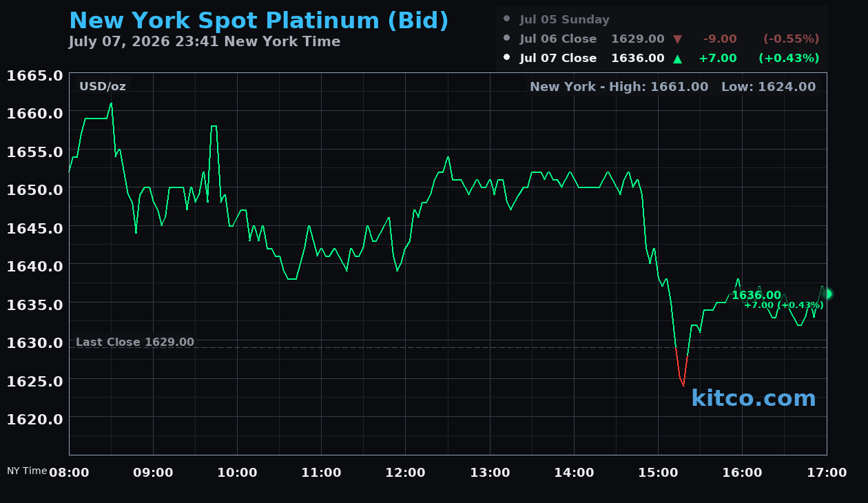Click the 11:00 time axis label
This screenshot has width=868, height=503.
click(321, 473)
